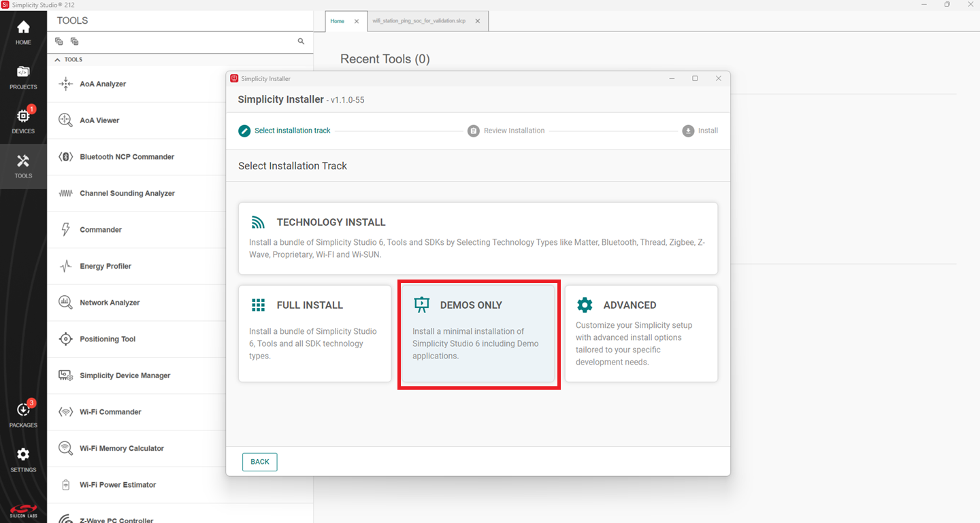Open Devices panel with notification badge
Viewport: 980px width, 523px height.
pos(23,120)
